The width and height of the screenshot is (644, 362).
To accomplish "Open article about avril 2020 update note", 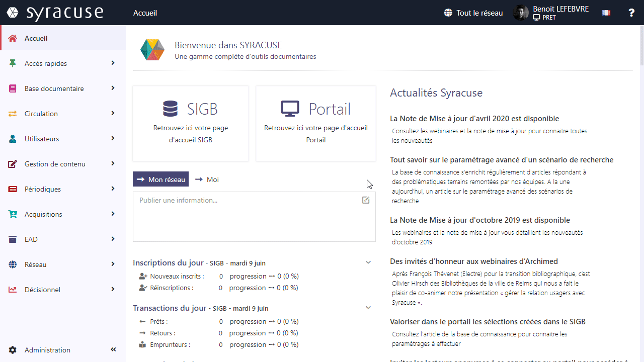I will [x=474, y=119].
